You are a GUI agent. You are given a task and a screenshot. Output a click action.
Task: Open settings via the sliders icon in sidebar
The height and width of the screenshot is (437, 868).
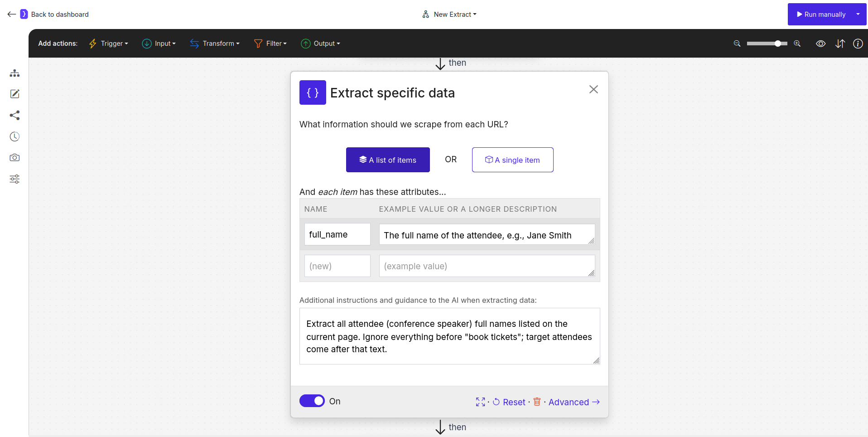click(14, 179)
